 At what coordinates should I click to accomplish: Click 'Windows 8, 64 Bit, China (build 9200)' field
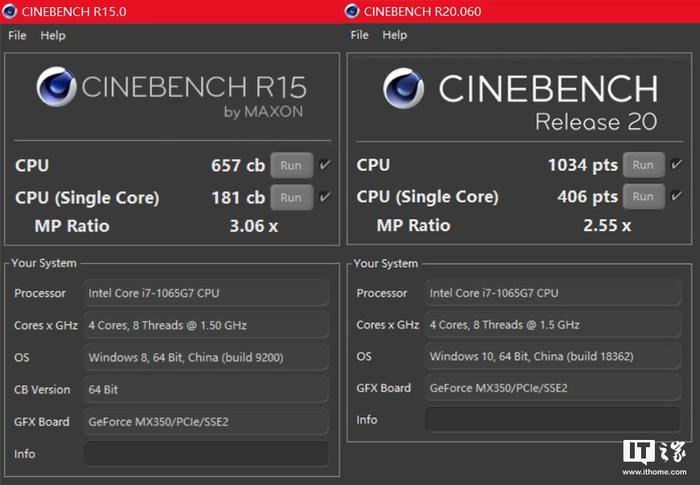click(x=206, y=357)
